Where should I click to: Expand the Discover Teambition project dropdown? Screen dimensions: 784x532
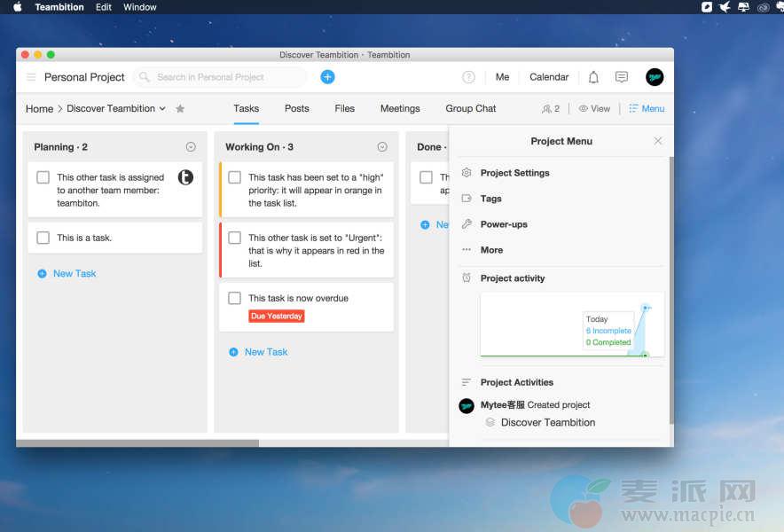tap(162, 109)
